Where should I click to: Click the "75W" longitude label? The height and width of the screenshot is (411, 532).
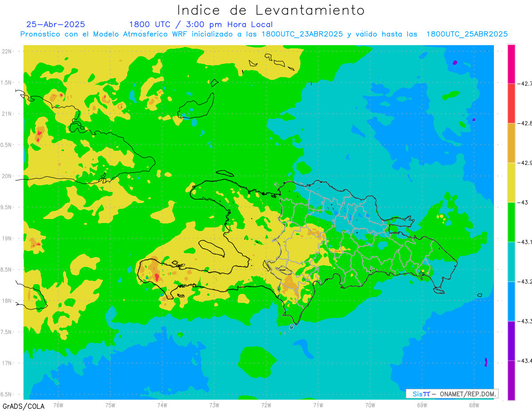point(110,405)
